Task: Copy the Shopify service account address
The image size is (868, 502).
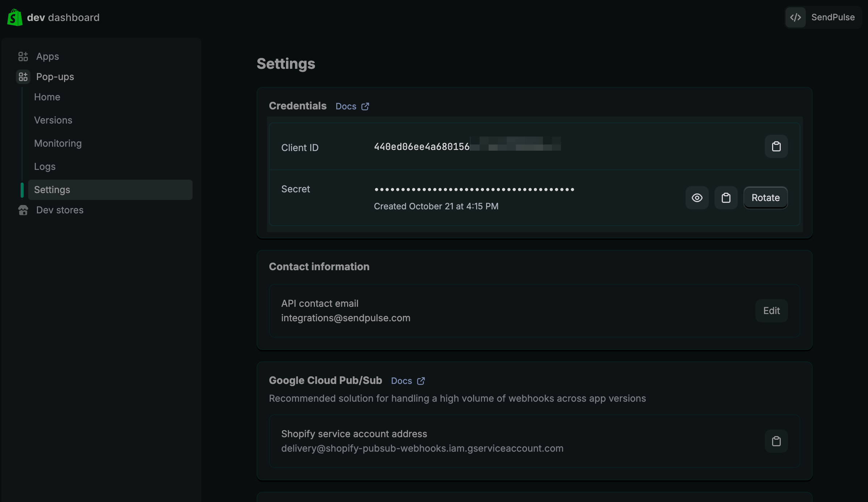Action: [x=776, y=441]
